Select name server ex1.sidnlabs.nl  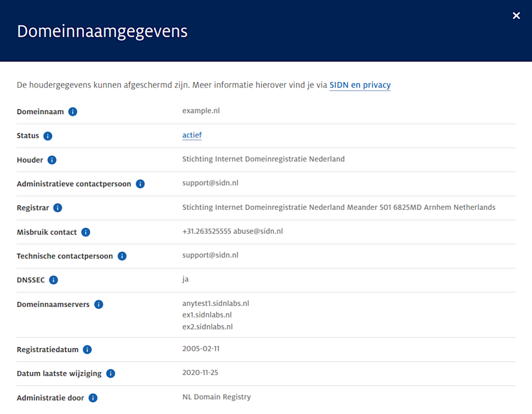(207, 315)
